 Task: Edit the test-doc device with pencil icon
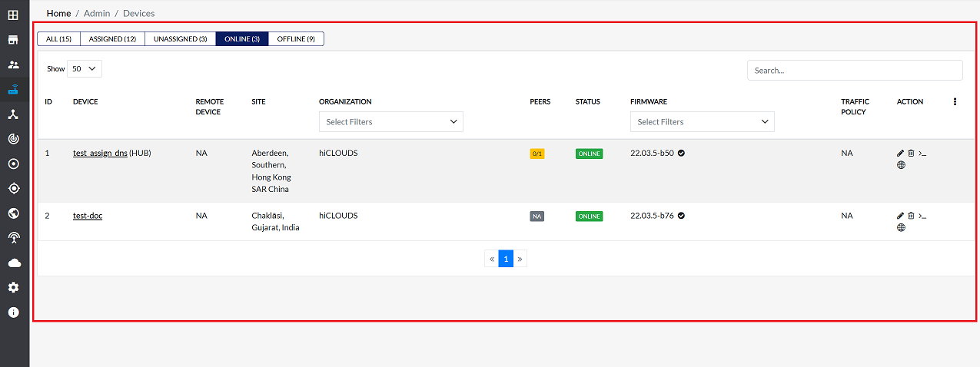[x=901, y=216]
